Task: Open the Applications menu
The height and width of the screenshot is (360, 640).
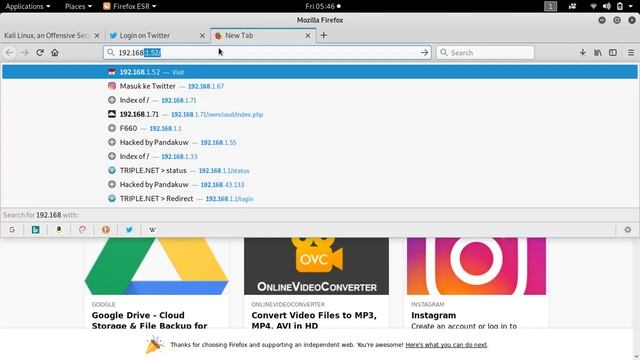Action: pos(28,6)
